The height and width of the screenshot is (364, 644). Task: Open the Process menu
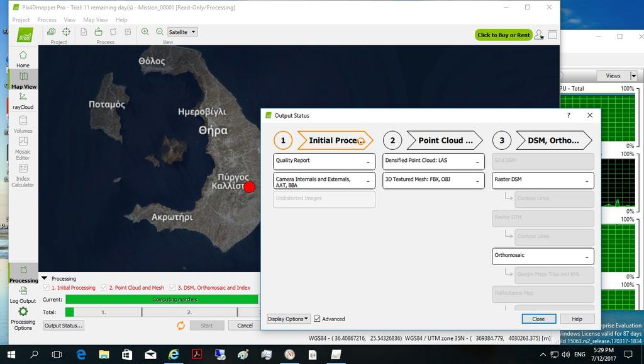(x=47, y=20)
